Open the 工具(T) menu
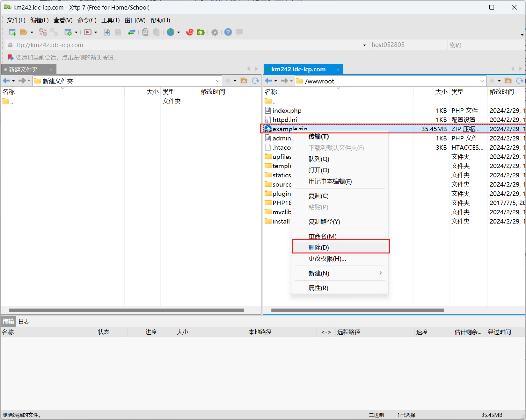Viewport: 526px width, 420px height. [x=110, y=20]
